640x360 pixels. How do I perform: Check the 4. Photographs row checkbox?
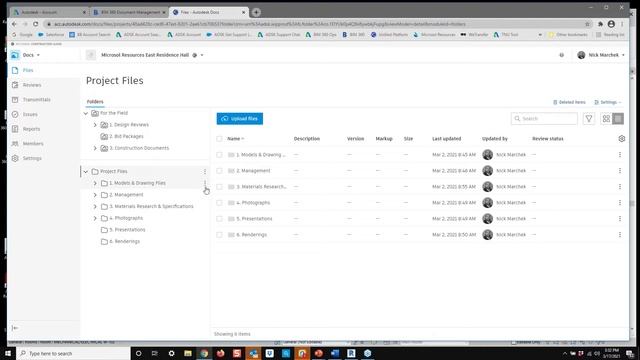[x=219, y=202]
